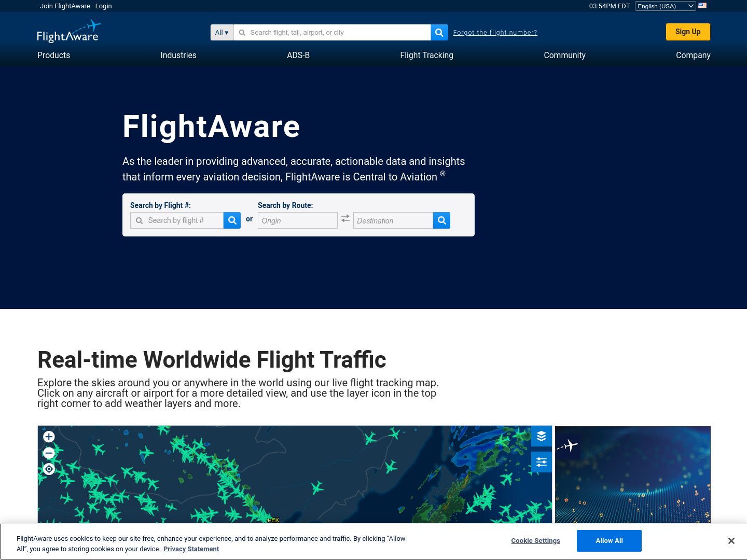Focus the Destination input field
The width and height of the screenshot is (747, 560).
click(x=393, y=220)
